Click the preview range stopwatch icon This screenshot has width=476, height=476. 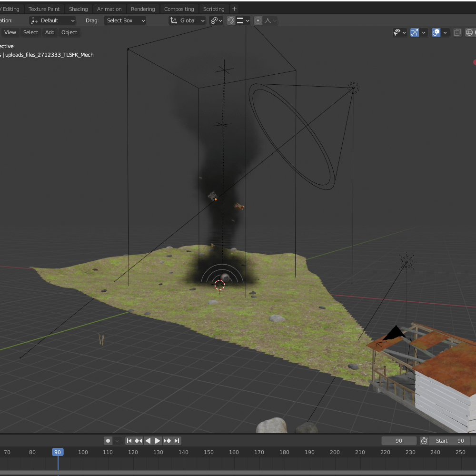click(424, 441)
